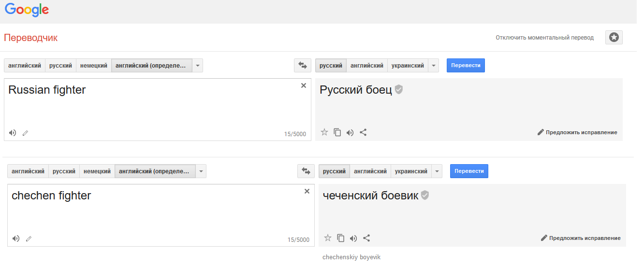Select 'немецкий' as top source language
644x266 pixels.
(x=93, y=66)
